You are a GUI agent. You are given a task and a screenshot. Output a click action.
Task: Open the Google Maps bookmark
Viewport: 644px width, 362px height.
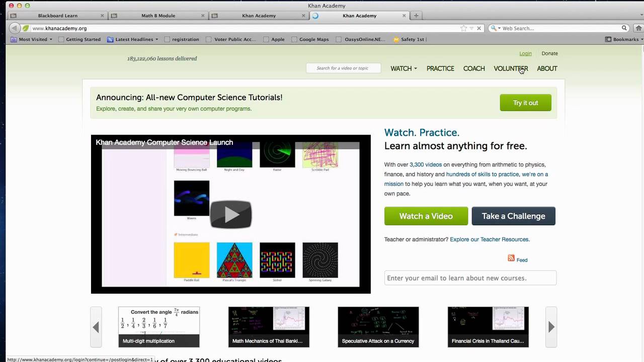310,39
